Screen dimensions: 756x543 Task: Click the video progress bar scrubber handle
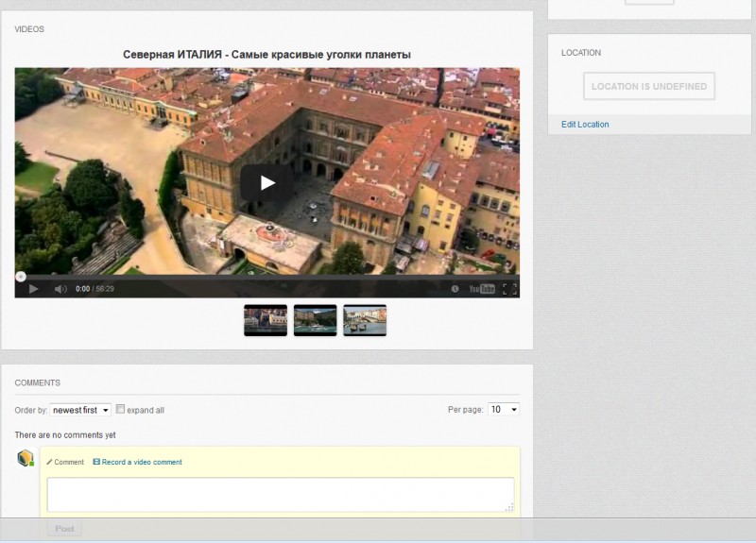pos(20,276)
